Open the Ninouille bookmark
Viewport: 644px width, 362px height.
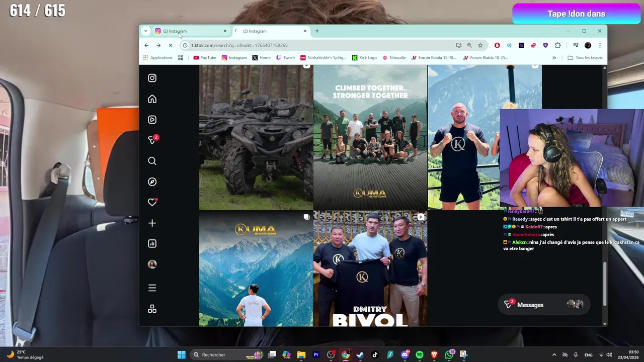click(x=394, y=58)
